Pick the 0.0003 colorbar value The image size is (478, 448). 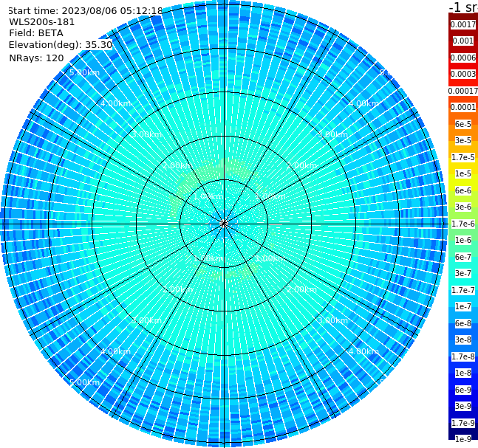pos(463,74)
